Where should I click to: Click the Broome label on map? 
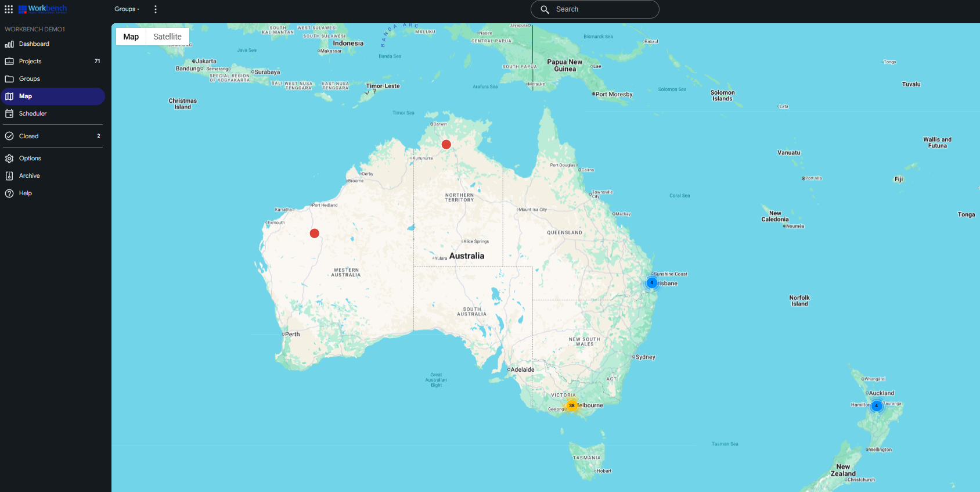[356, 181]
